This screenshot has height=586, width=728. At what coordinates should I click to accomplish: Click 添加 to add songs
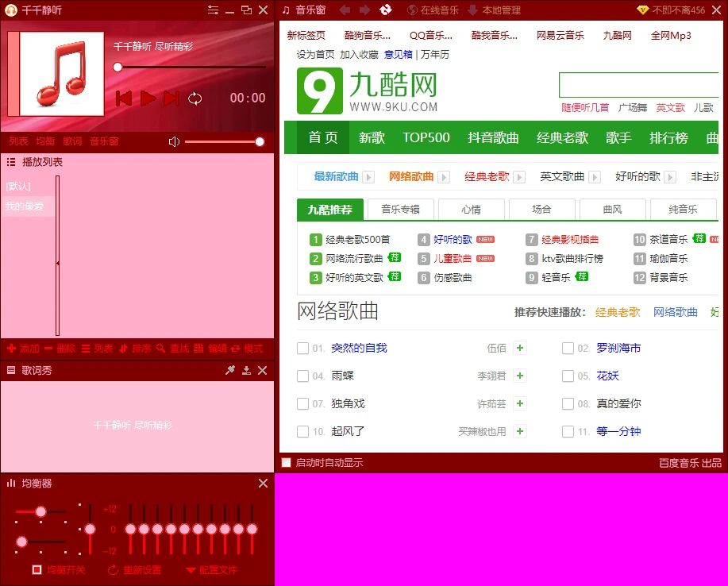coord(23,349)
